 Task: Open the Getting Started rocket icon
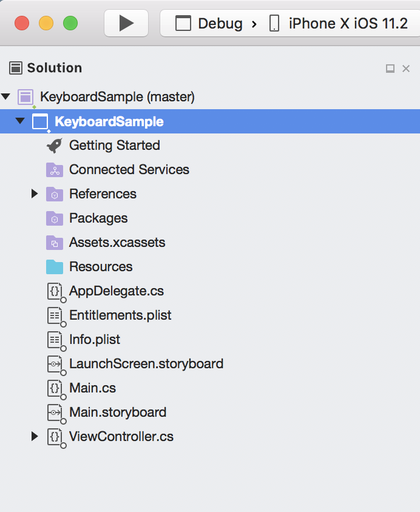point(53,146)
